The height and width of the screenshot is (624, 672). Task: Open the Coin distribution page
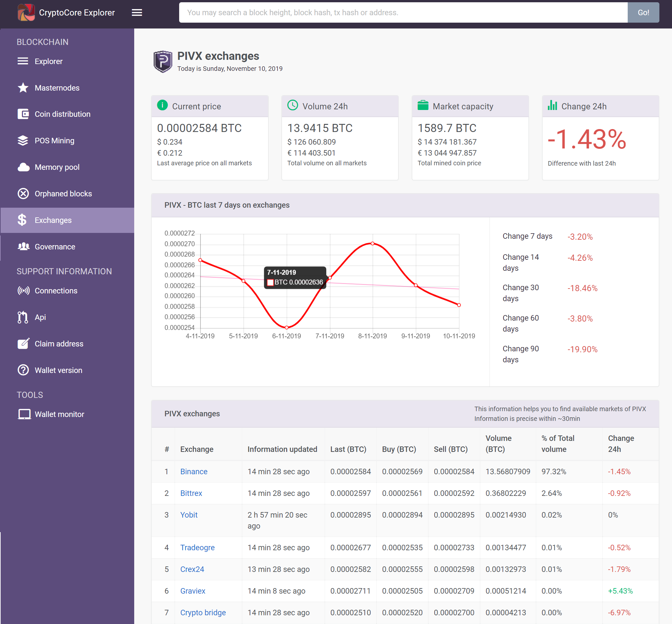[67, 114]
